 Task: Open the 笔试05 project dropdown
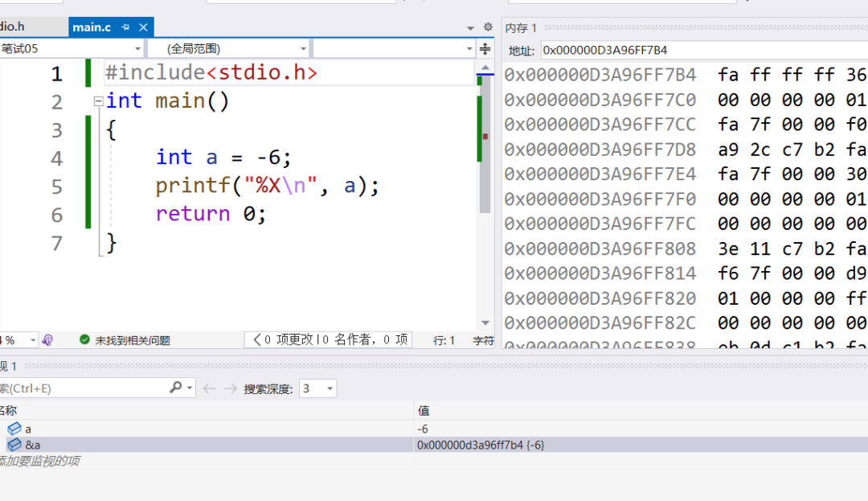click(x=72, y=49)
